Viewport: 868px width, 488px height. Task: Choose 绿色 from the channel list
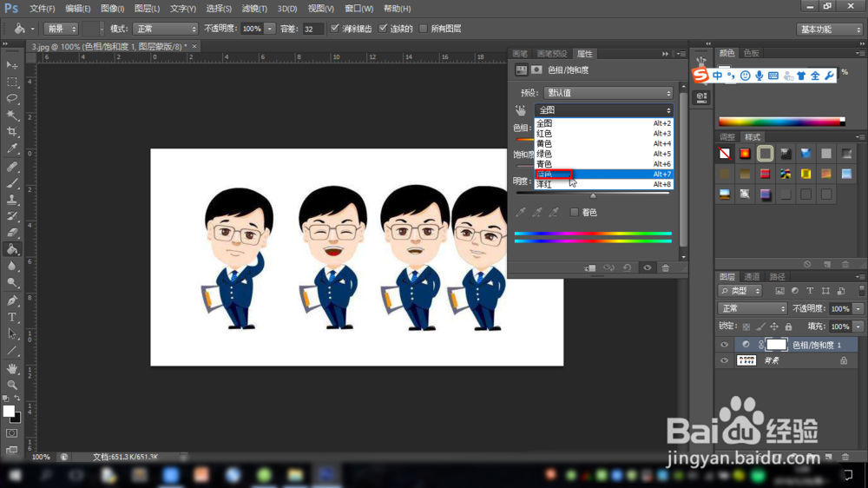603,154
